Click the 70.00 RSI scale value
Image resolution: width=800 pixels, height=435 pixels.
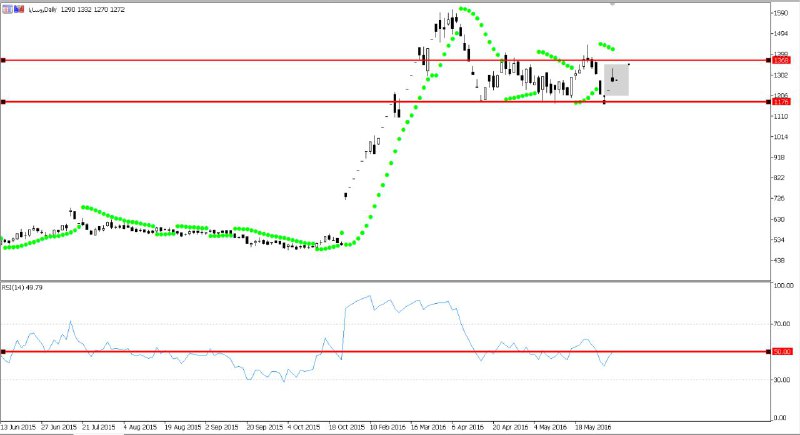tap(783, 324)
